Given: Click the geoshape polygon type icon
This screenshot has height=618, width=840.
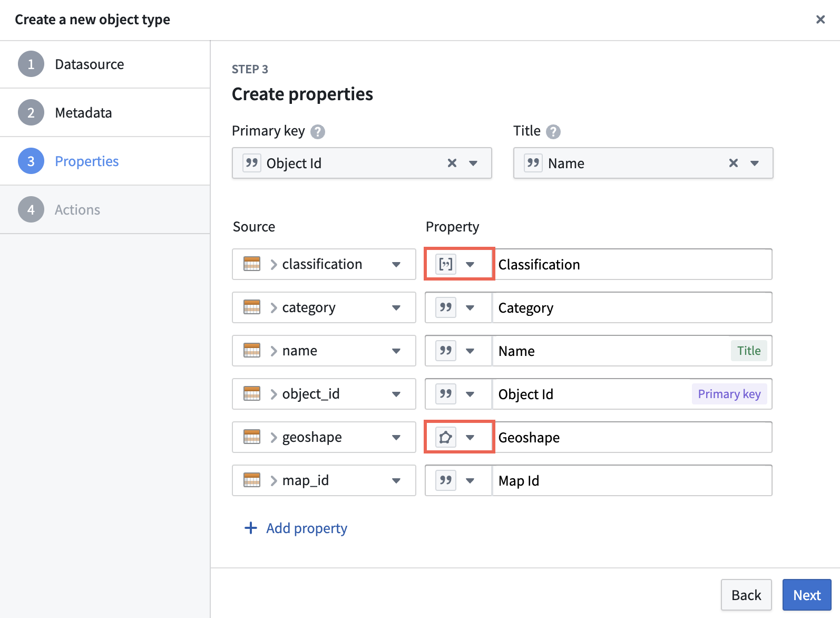Looking at the screenshot, I should [x=446, y=437].
